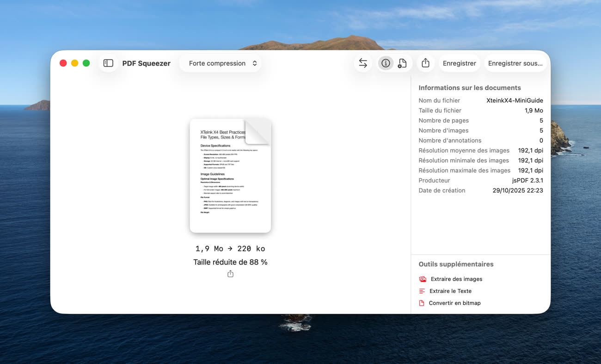Image resolution: width=601 pixels, height=364 pixels.
Task: Toggle the document information inspector button
Action: (x=386, y=63)
